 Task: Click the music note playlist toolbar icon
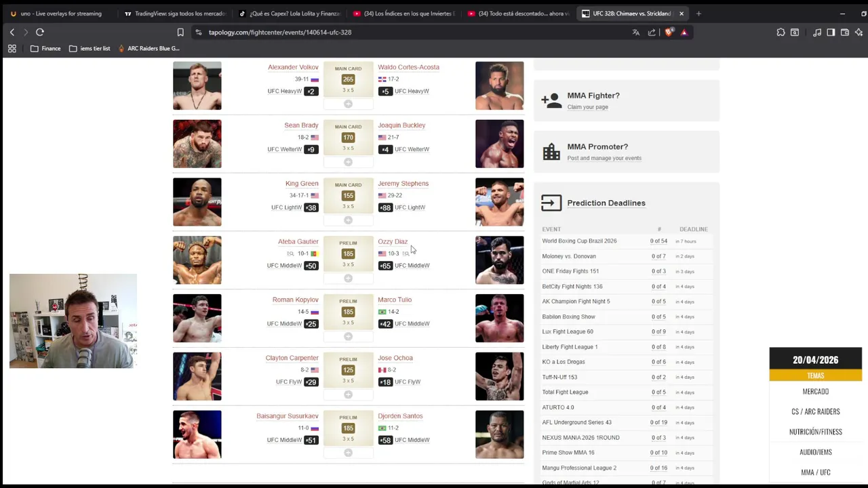tap(817, 32)
